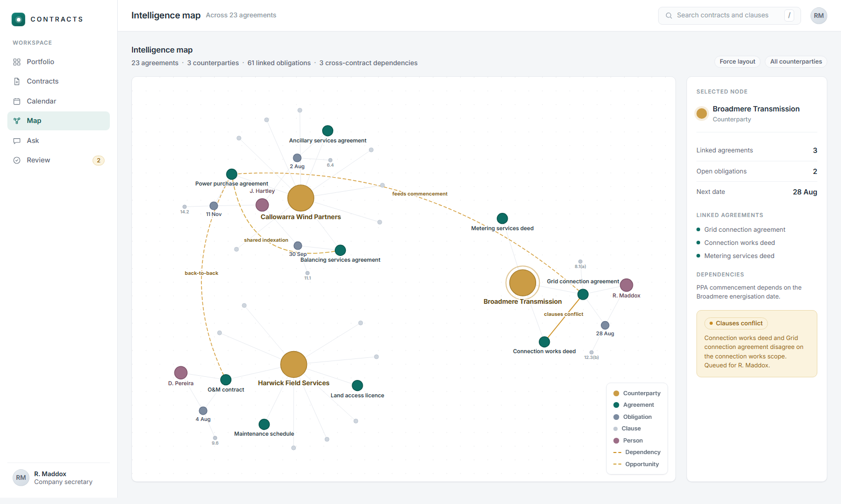Go to Calendar in the sidebar
841x504 pixels.
(x=58, y=101)
